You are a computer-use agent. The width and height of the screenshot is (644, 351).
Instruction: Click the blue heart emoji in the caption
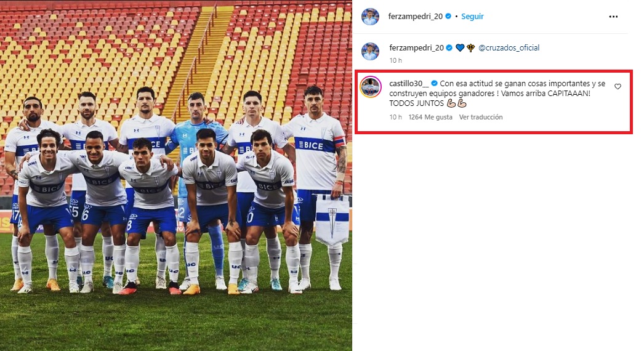[x=460, y=47]
